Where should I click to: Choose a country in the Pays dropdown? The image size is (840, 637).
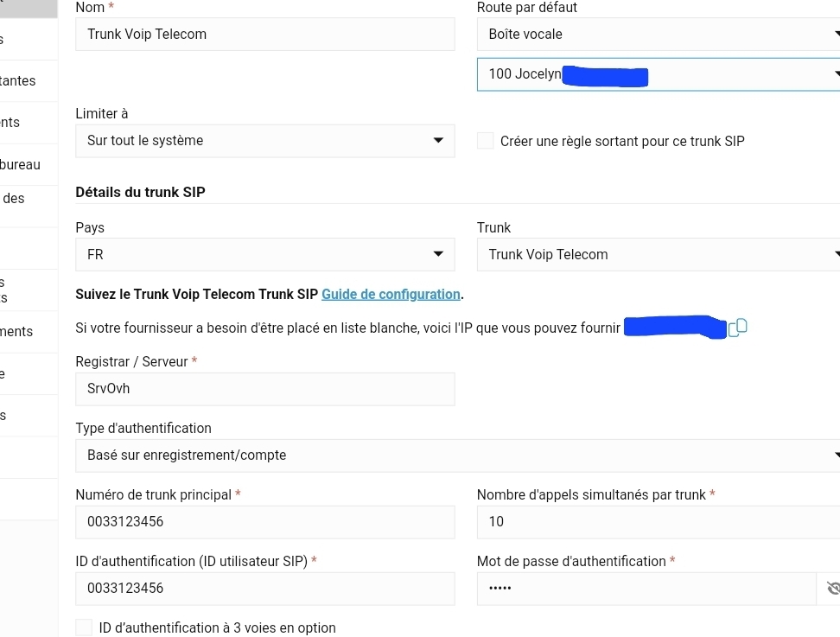264,255
